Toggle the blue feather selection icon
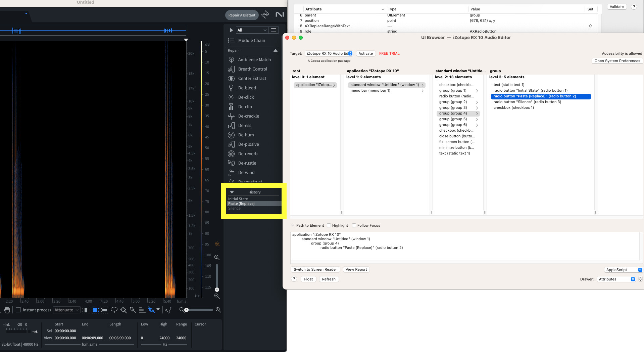 pyautogui.click(x=151, y=310)
